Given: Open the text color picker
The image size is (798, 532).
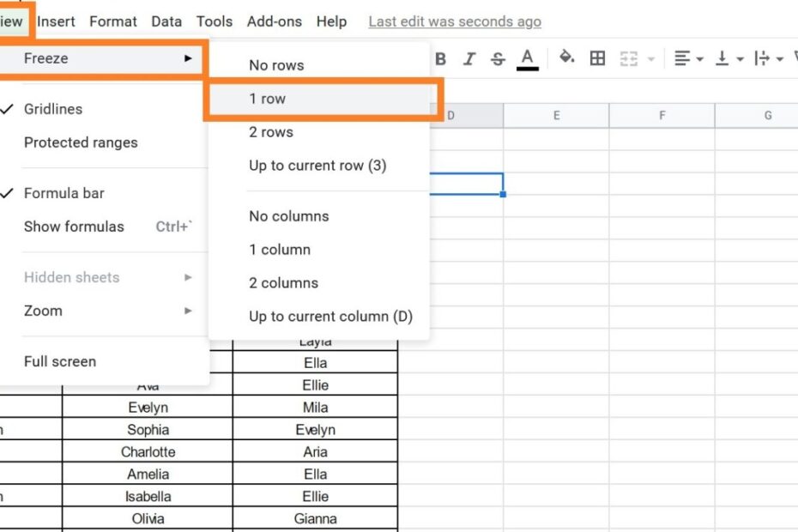Looking at the screenshot, I should 528,58.
